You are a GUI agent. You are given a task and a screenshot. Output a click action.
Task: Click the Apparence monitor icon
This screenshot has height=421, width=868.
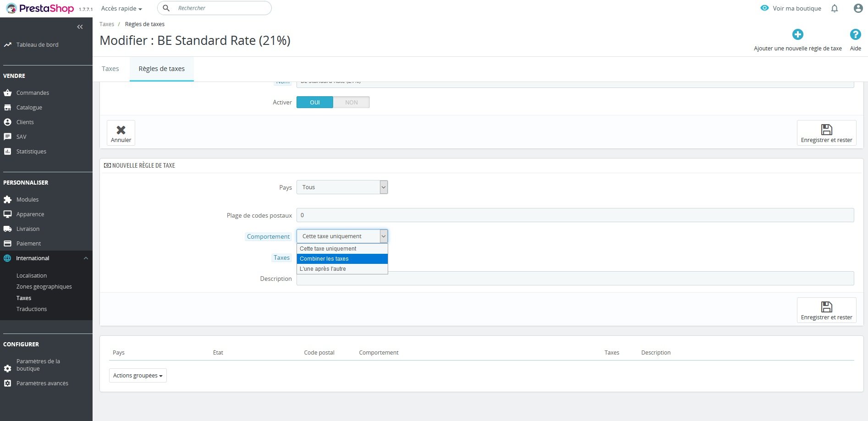tap(7, 214)
